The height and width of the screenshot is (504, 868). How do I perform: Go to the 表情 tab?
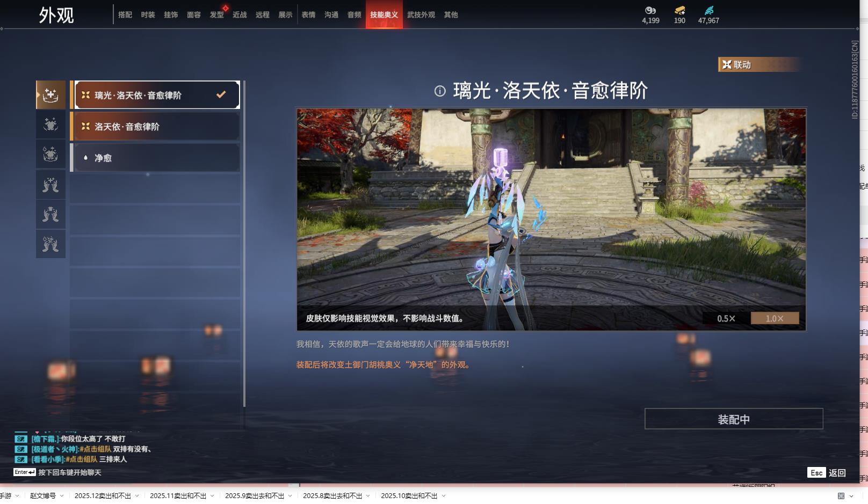(309, 15)
